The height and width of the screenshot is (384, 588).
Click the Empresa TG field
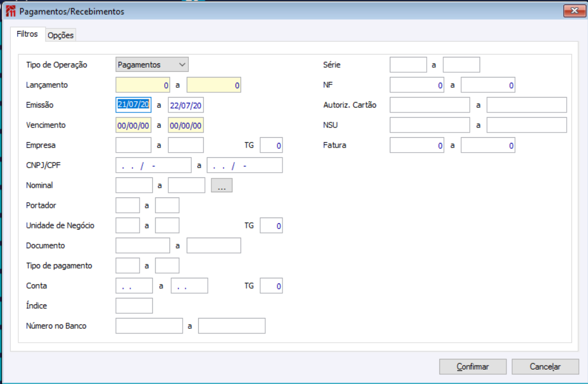click(271, 145)
